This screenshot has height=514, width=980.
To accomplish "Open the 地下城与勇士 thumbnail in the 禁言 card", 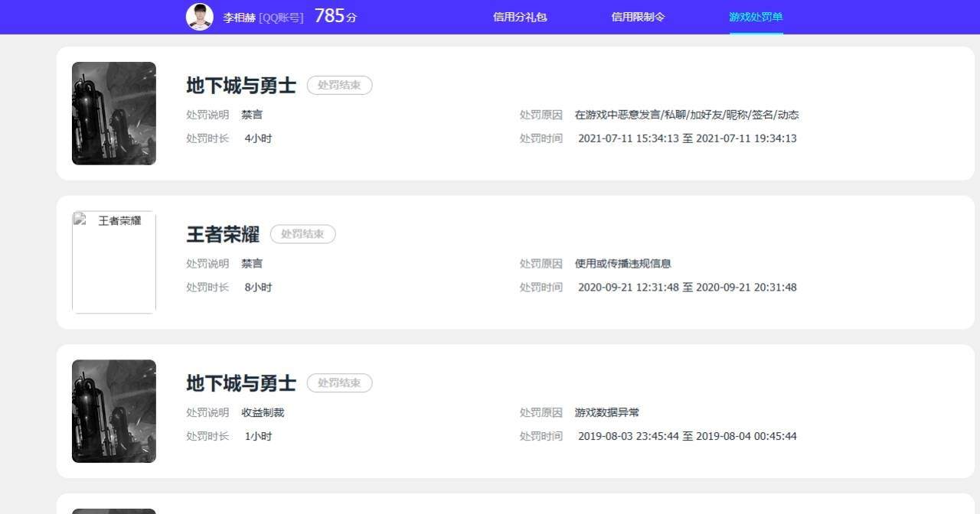I will [x=114, y=113].
